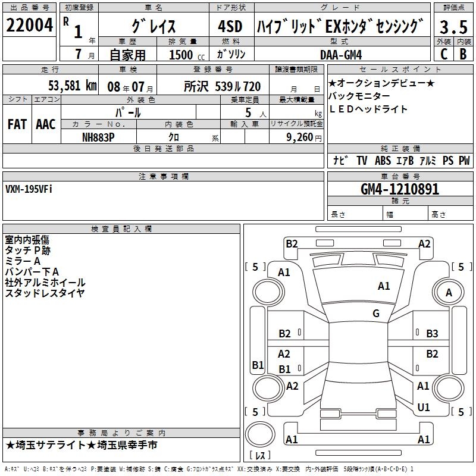Click the ★オークションデビュー★ sales point
The height and width of the screenshot is (476, 476).
(381, 83)
